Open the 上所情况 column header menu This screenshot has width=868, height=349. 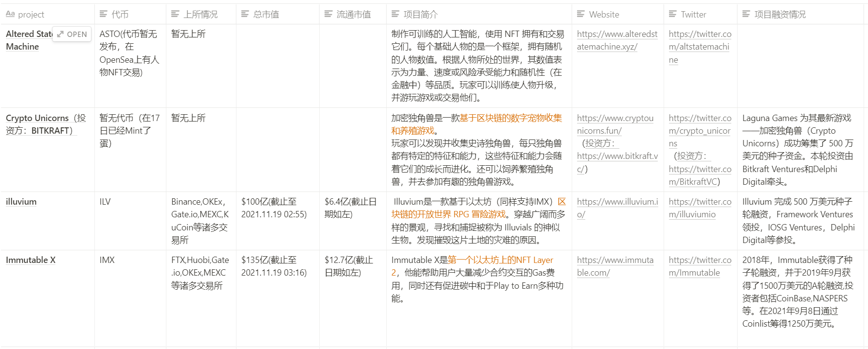(201, 14)
